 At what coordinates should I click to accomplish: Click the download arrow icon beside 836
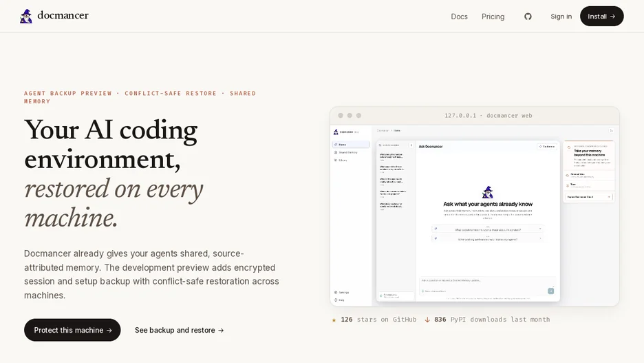(x=427, y=320)
